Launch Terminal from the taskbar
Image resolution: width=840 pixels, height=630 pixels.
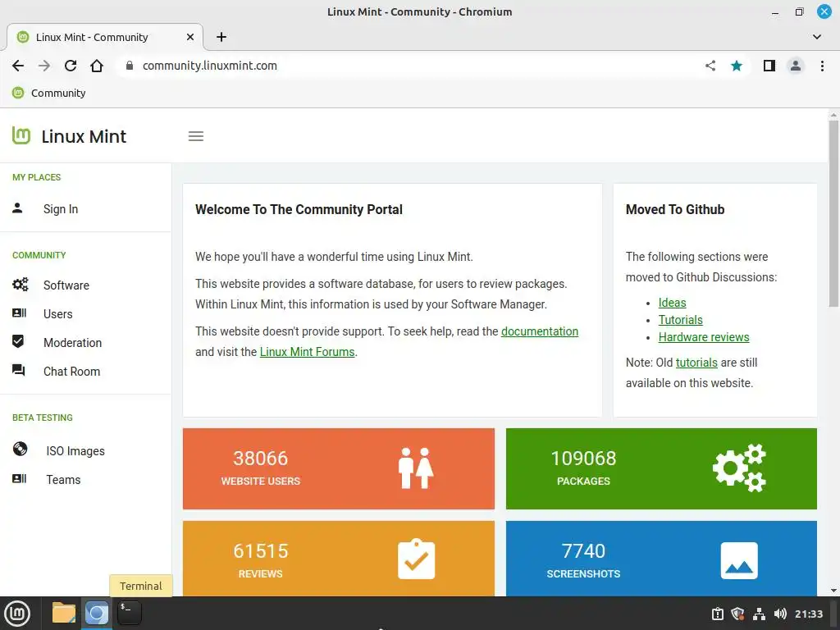(x=130, y=614)
